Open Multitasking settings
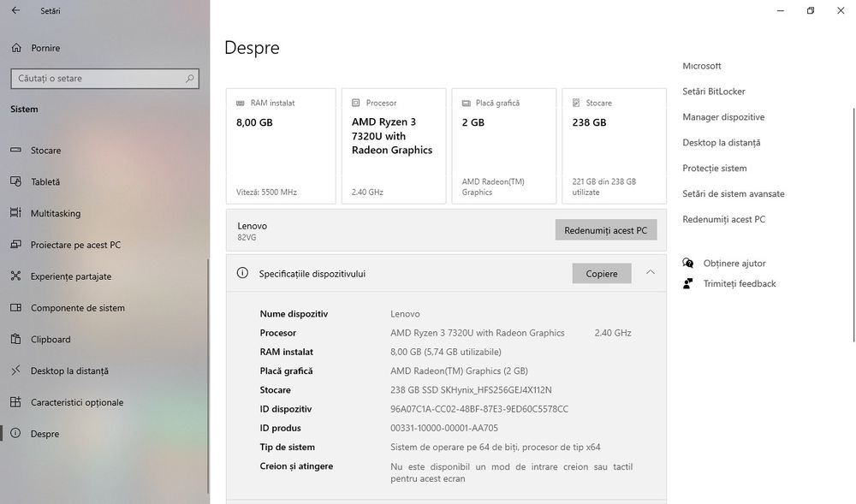 [x=55, y=213]
